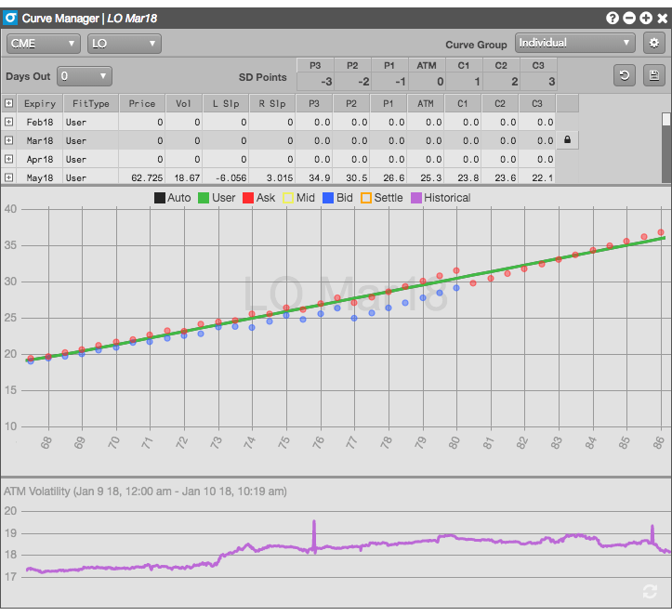Viewport: 672px width, 616px height.
Task: Open the CME exchange dropdown
Action: [x=44, y=44]
